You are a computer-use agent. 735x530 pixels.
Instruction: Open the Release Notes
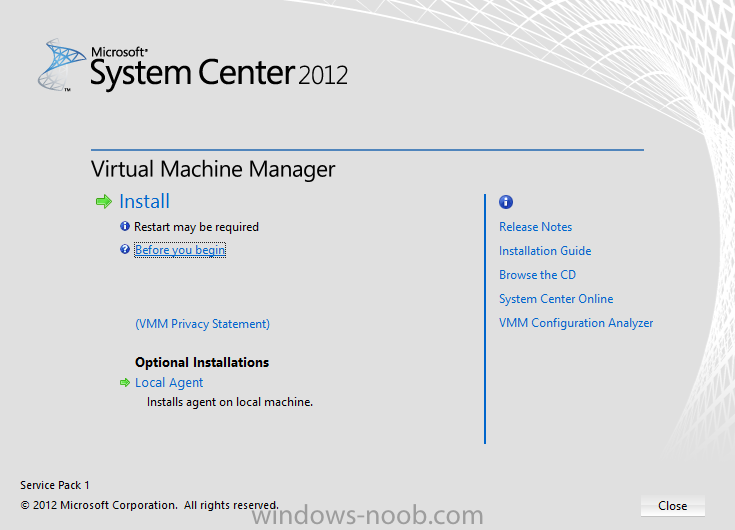pos(535,227)
